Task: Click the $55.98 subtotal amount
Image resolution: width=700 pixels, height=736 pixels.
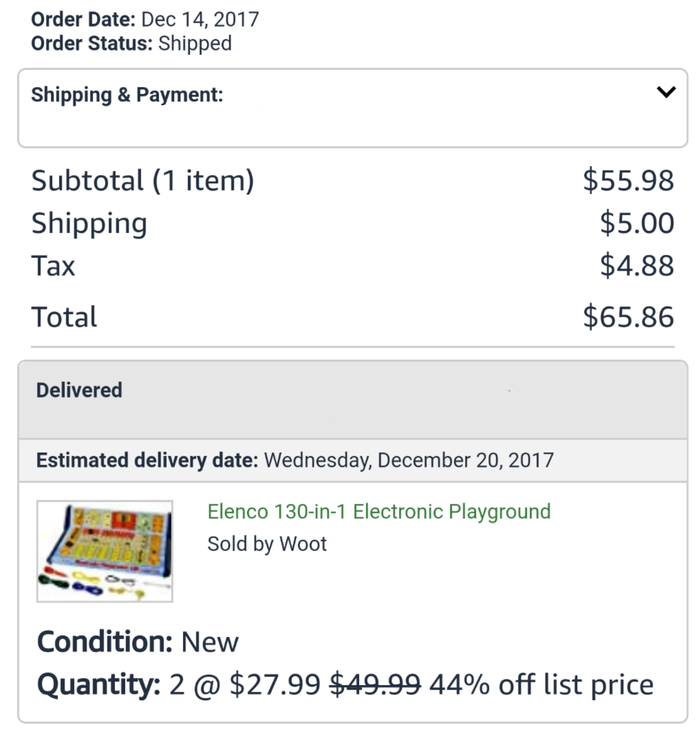Action: coord(628,181)
